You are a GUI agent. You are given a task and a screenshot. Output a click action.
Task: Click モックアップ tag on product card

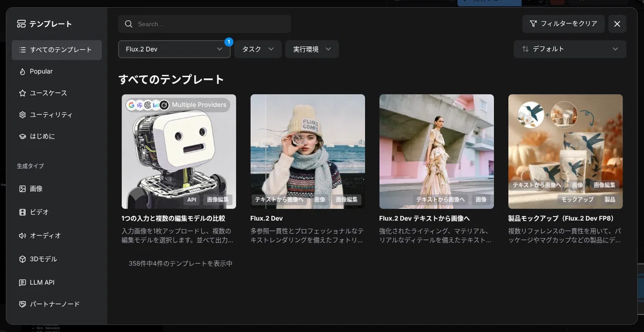[x=577, y=199]
